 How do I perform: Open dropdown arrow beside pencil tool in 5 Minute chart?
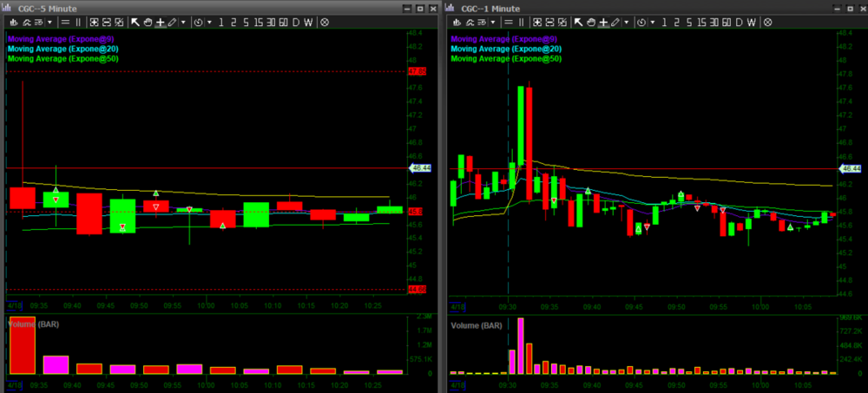(x=183, y=22)
